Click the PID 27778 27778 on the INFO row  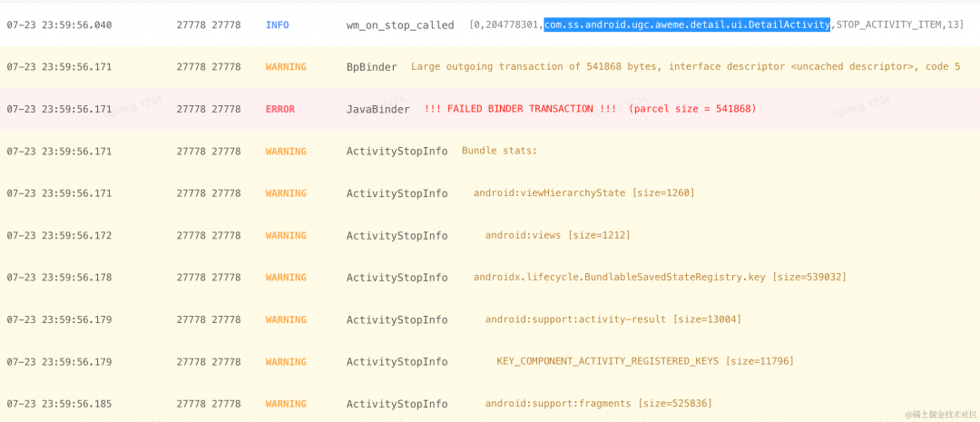(209, 25)
